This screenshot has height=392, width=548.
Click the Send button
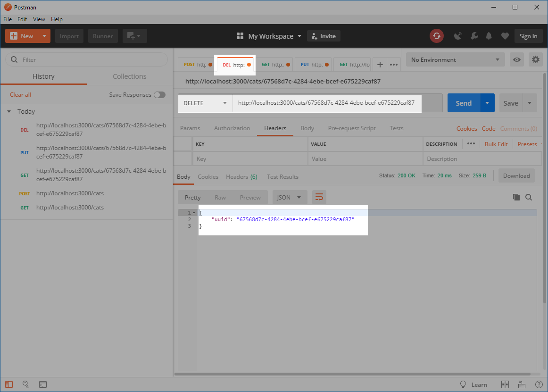click(464, 103)
